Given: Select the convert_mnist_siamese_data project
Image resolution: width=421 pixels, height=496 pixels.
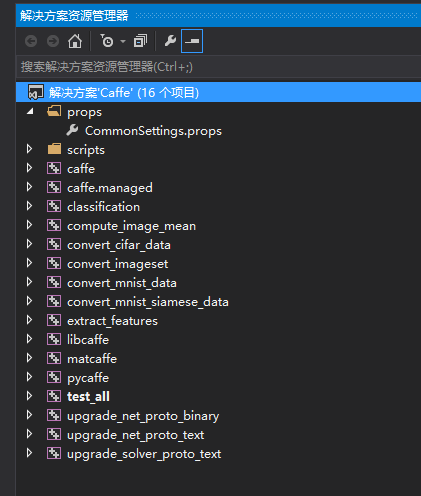Looking at the screenshot, I should pos(148,302).
